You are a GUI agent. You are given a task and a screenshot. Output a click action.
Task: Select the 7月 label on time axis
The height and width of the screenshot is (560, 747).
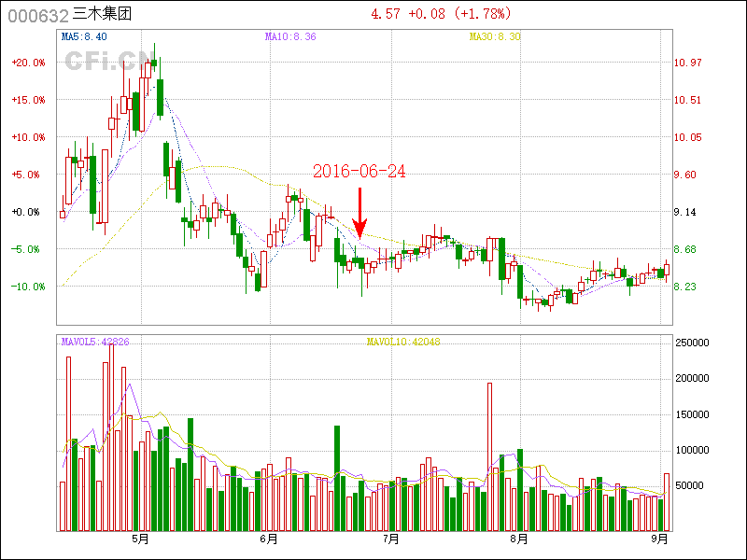click(x=391, y=539)
